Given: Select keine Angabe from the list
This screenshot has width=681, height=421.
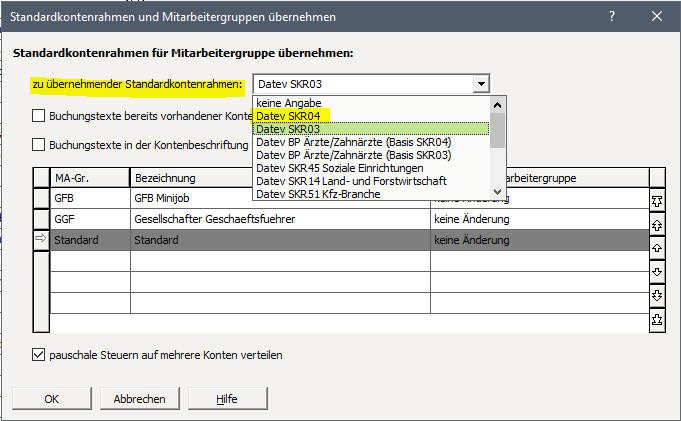Looking at the screenshot, I should pos(371,103).
